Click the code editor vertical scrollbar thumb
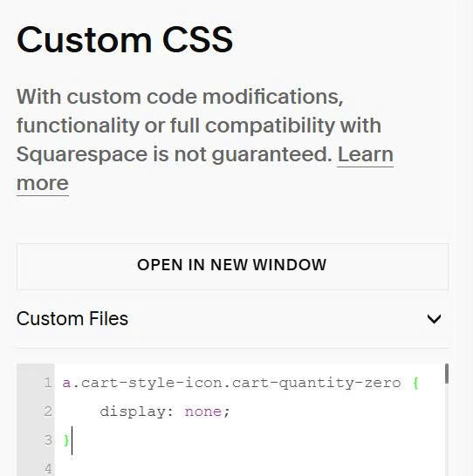This screenshot has width=473, height=476. click(446, 374)
